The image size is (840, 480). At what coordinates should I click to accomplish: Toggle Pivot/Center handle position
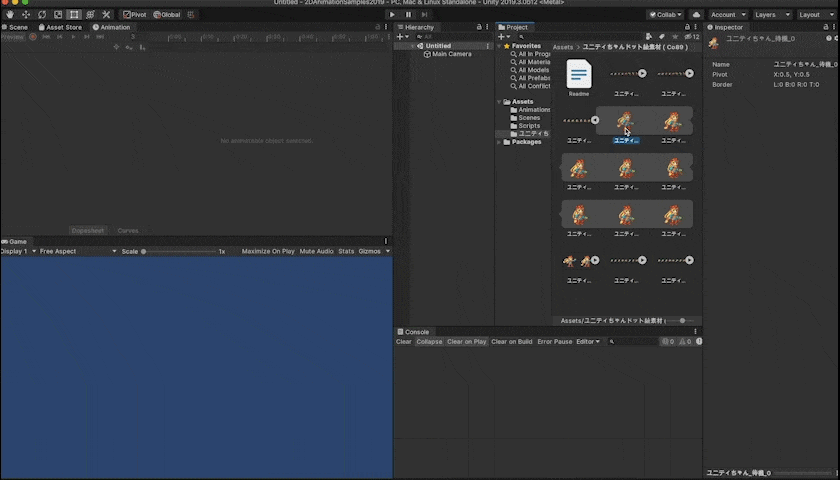pyautogui.click(x=134, y=14)
